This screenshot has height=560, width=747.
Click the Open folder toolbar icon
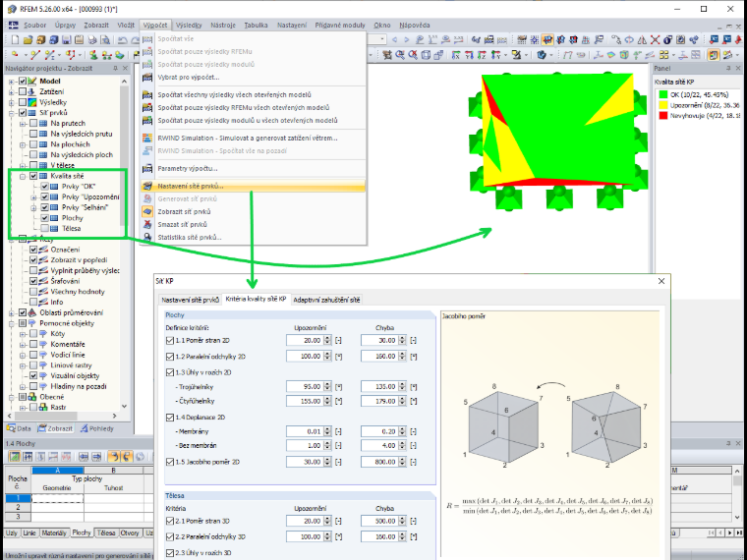tap(29, 39)
